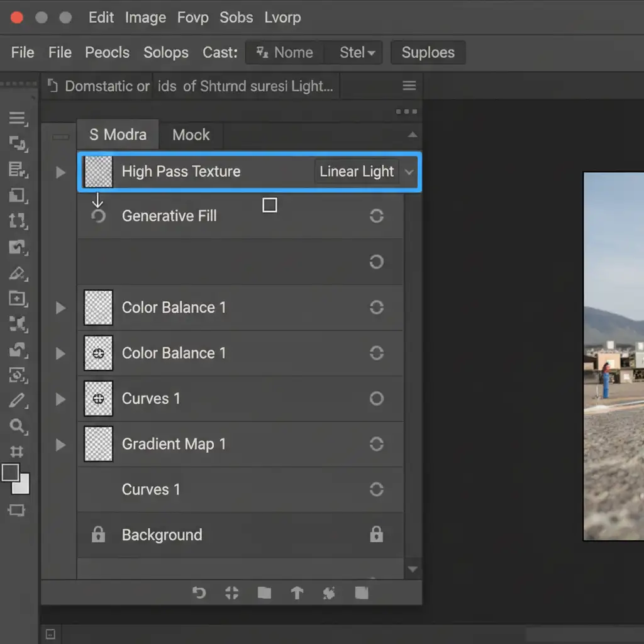Click the small checkbox beside Generative Fill

coord(270,205)
